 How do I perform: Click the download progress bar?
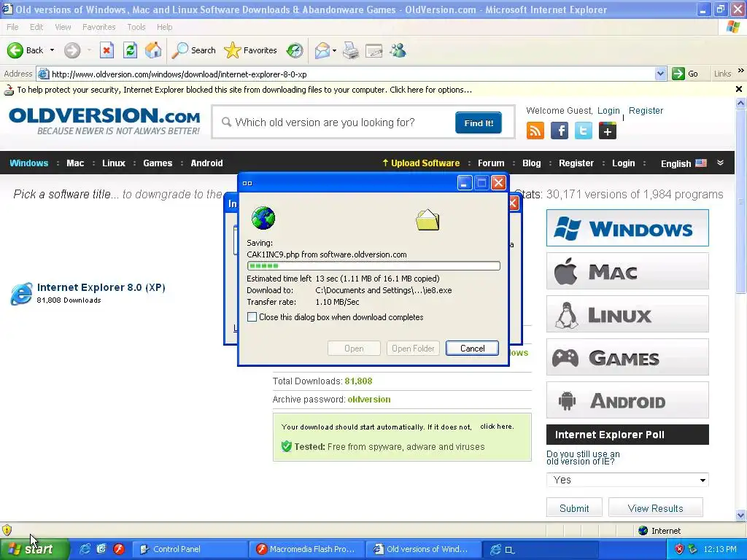pos(373,265)
